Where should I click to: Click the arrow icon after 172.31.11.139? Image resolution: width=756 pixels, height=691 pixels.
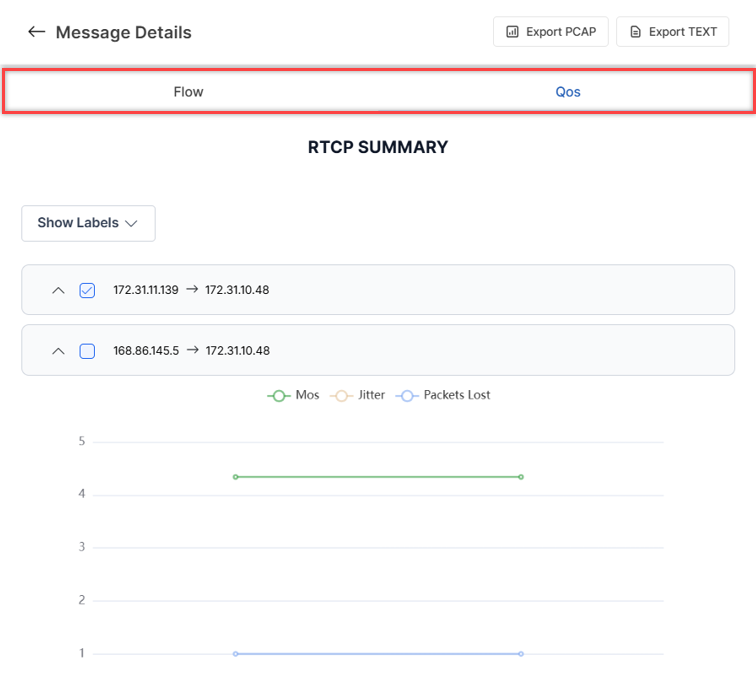click(x=192, y=290)
